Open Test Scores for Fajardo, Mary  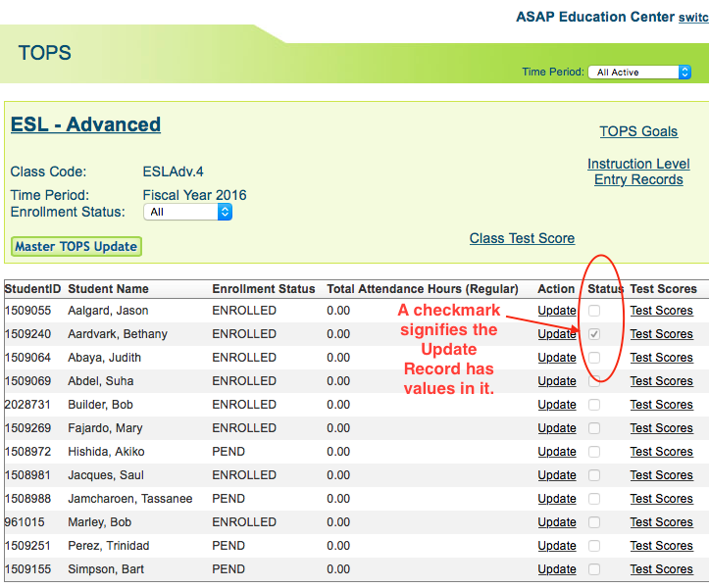point(661,428)
